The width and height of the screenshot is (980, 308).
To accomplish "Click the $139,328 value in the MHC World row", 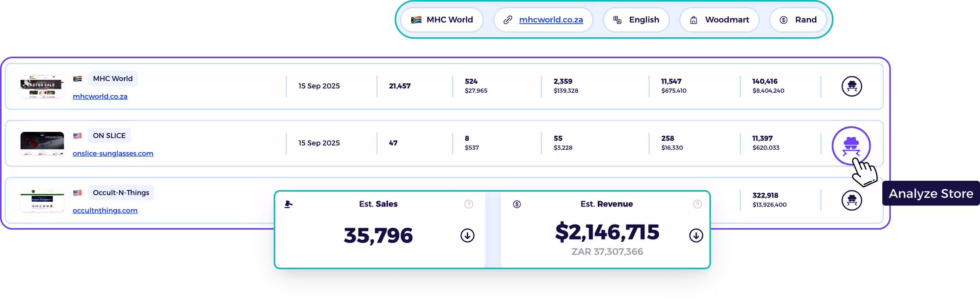I will pyautogui.click(x=566, y=91).
